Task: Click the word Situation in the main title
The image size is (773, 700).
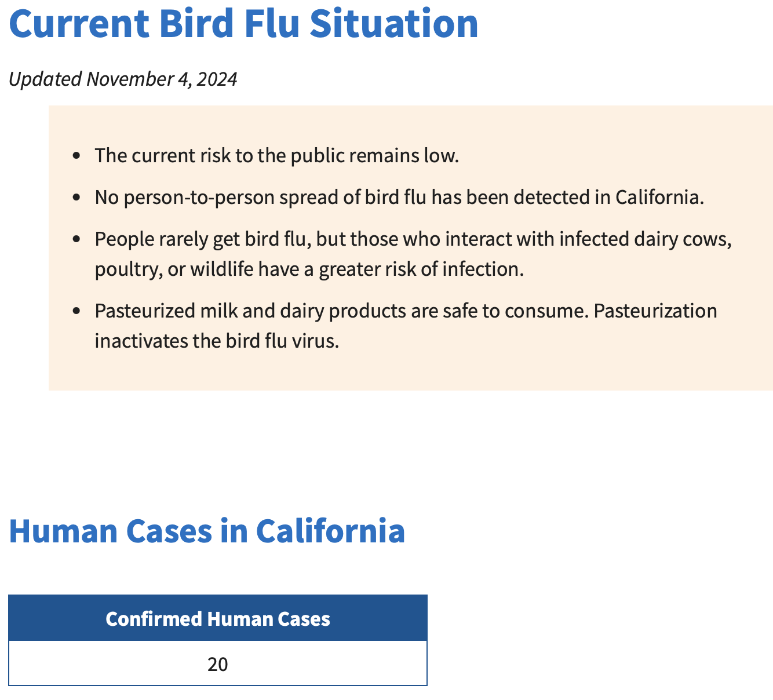Action: point(394,23)
